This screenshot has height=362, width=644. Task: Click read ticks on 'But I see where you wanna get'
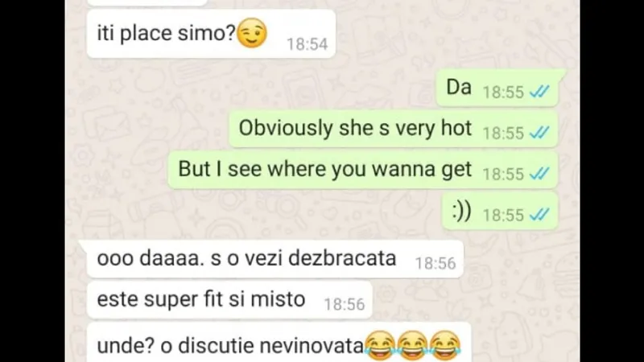click(539, 174)
